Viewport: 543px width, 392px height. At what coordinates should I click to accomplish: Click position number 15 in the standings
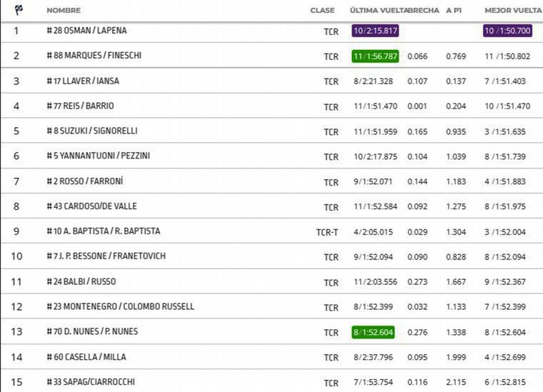16,382
